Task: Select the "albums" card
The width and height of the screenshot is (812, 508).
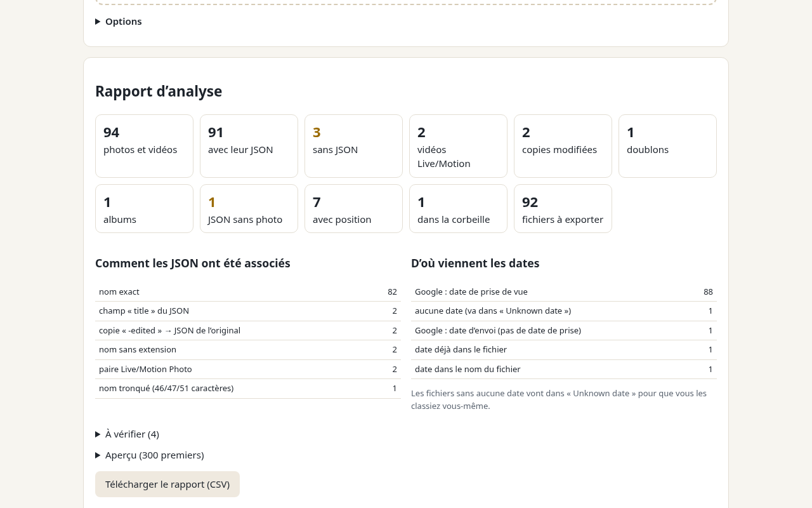Action: 144,209
